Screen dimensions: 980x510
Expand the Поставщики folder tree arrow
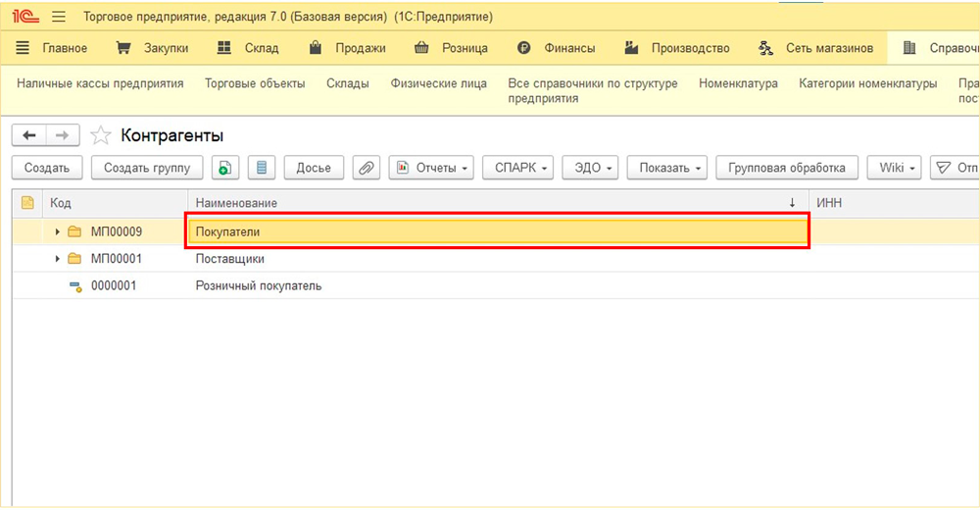click(58, 259)
